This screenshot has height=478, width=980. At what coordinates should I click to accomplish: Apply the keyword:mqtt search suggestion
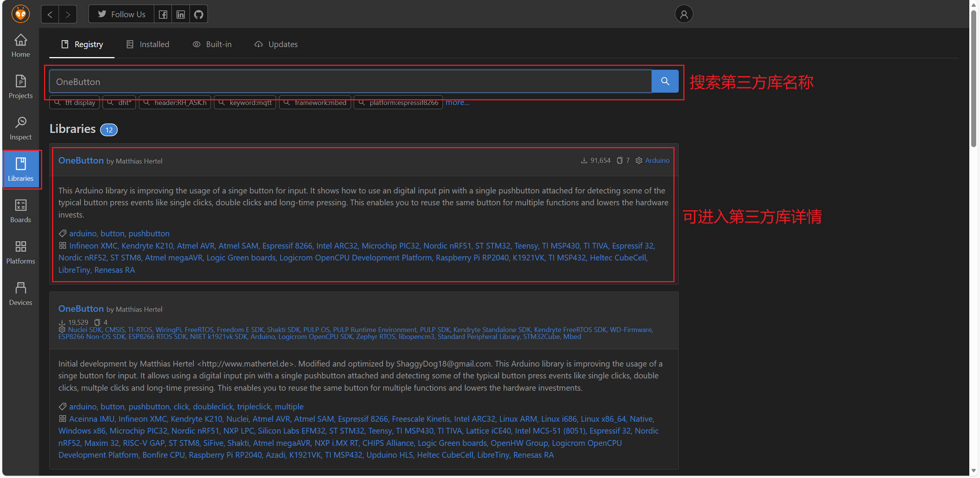pos(245,103)
